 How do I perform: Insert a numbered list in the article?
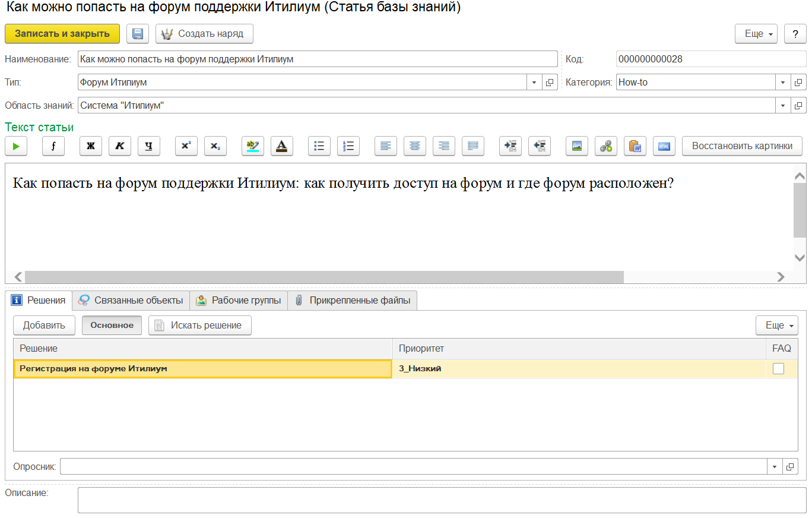point(348,146)
